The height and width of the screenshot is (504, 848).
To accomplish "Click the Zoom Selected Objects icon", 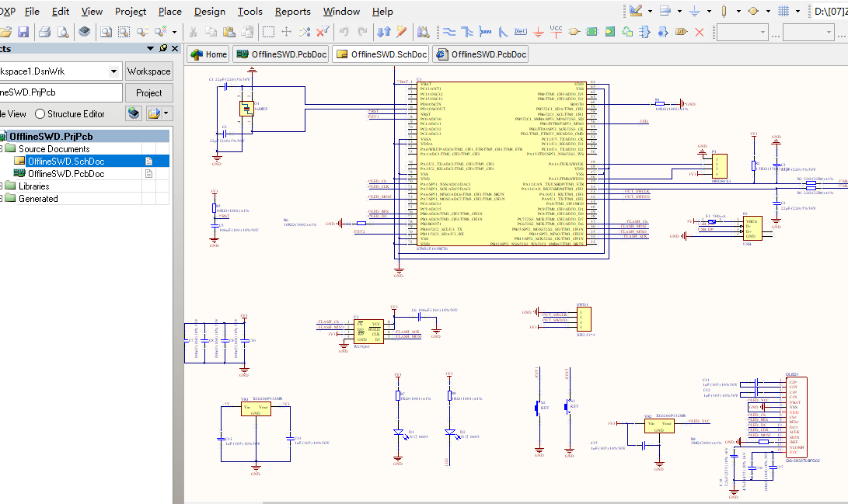I will [x=142, y=32].
